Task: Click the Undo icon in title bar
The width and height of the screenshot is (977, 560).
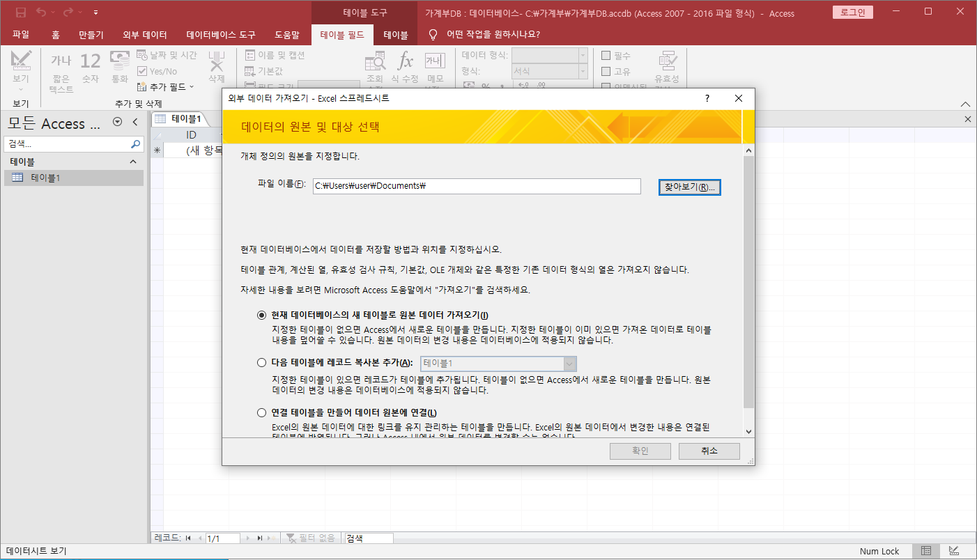Action: 40,13
